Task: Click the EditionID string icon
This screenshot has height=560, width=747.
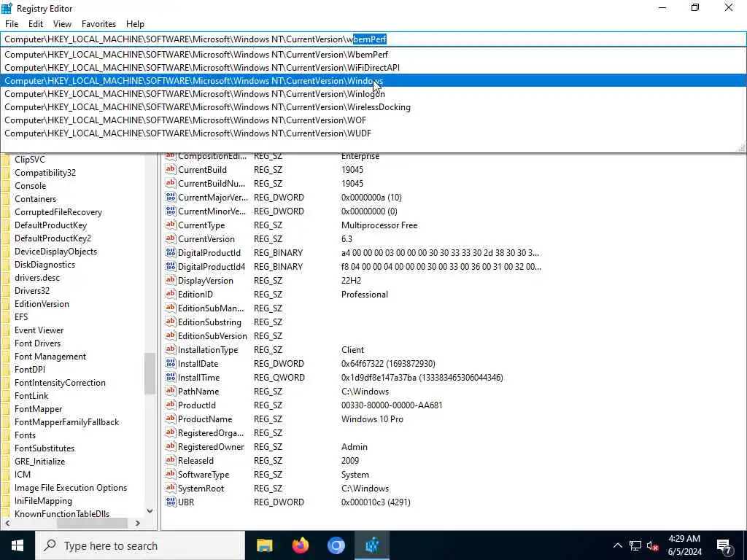Action: click(171, 295)
